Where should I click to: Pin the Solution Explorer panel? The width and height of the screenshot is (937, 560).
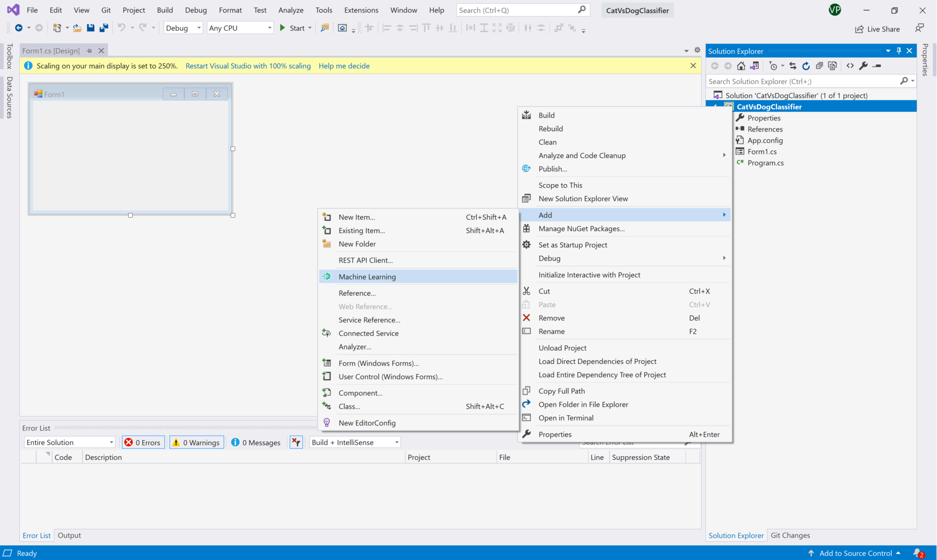point(899,51)
